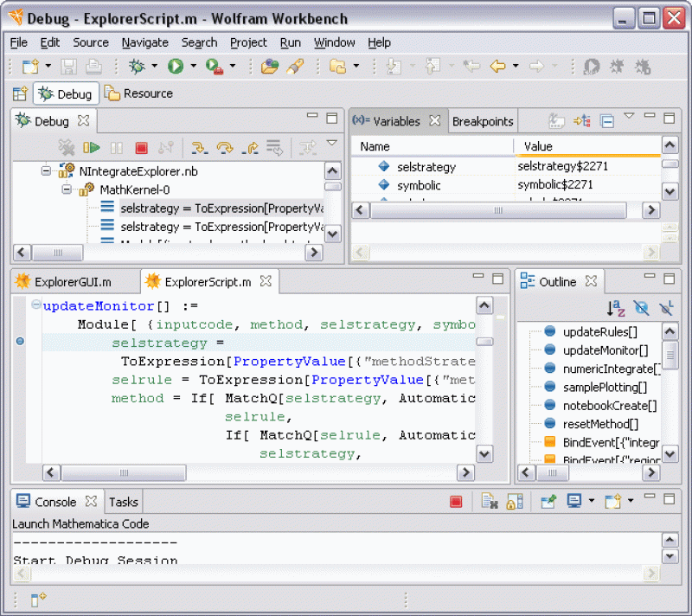Switch to the ExplorerGUI.m editor tab
Viewport: 692px width, 616px height.
[75, 280]
